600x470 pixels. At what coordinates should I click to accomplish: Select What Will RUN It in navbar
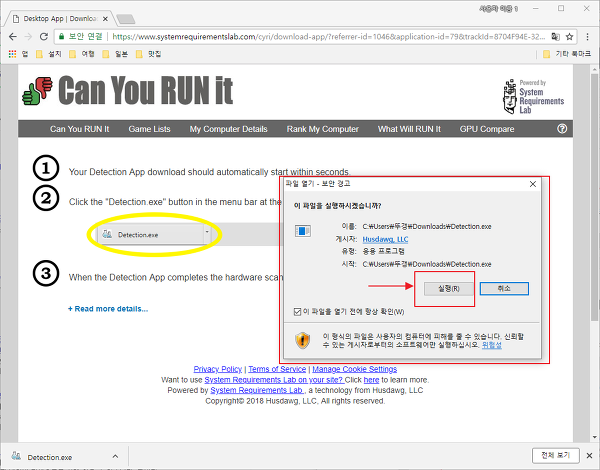click(x=409, y=129)
